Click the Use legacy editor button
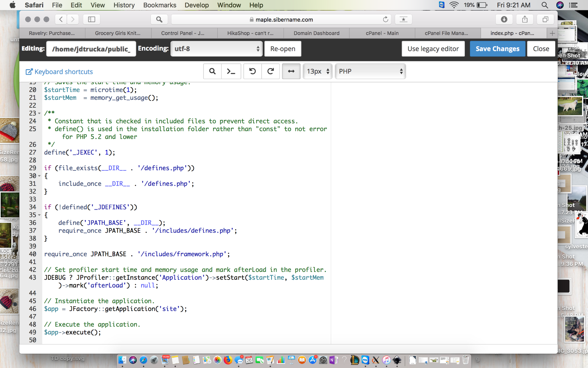The image size is (588, 368). (433, 49)
